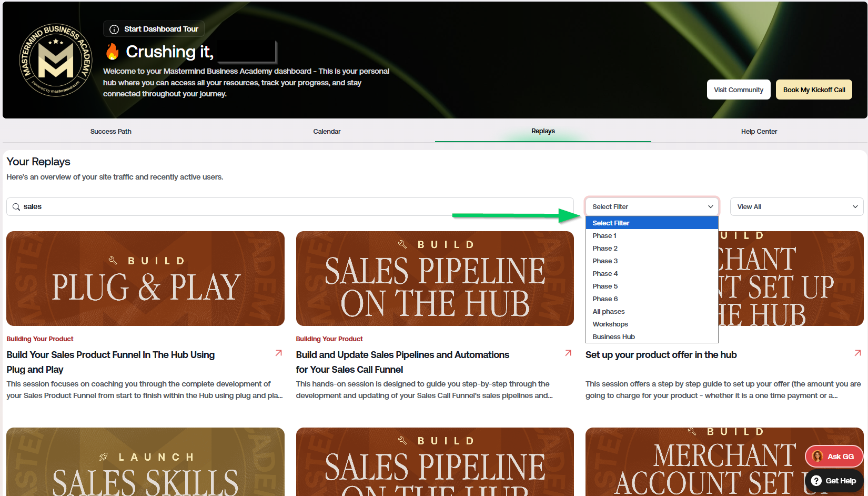Click 'Building Your Product' label under Sales Pipeline
This screenshot has width=868, height=496.
pyautogui.click(x=329, y=339)
